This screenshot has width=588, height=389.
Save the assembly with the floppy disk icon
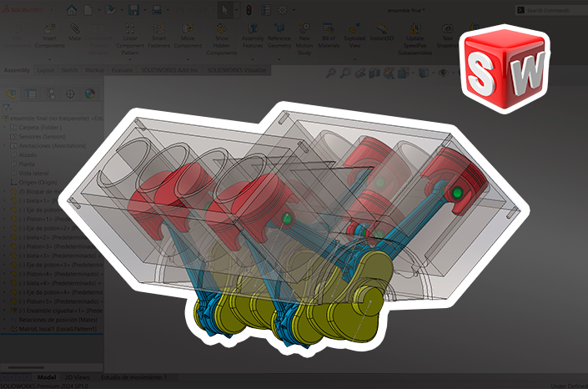click(134, 10)
